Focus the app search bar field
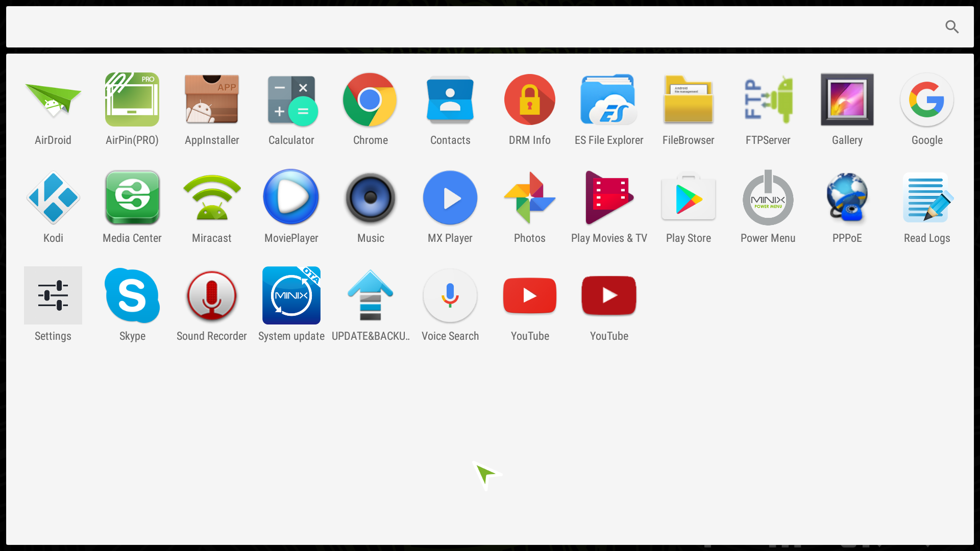The width and height of the screenshot is (980, 551). 490,27
